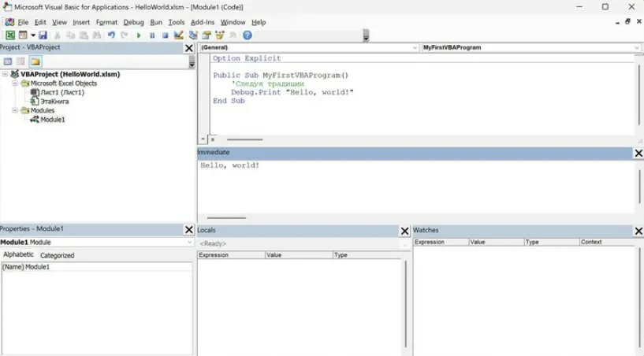Open Standard toolbar options arrow
Viewport: 644px width, 356px height.
pyautogui.click(x=366, y=36)
